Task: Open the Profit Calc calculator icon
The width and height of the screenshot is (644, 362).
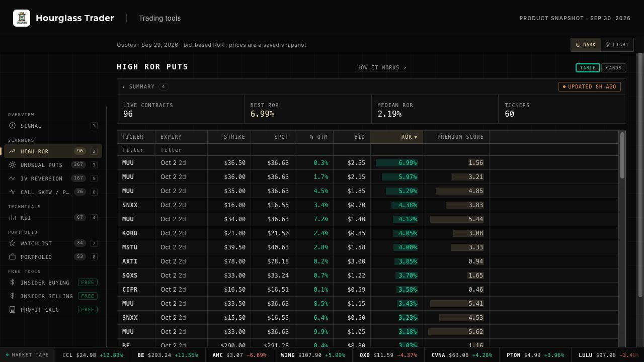Action: point(12,310)
